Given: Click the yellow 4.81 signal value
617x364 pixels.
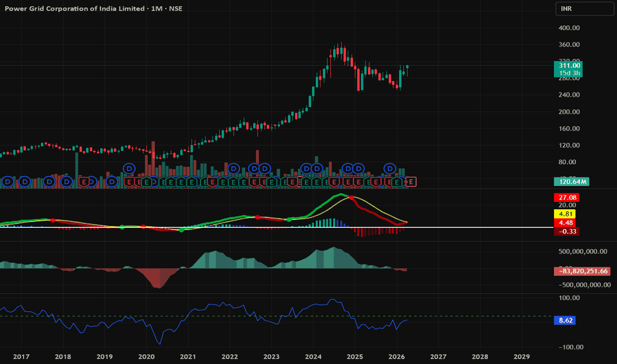Looking at the screenshot, I should [565, 214].
